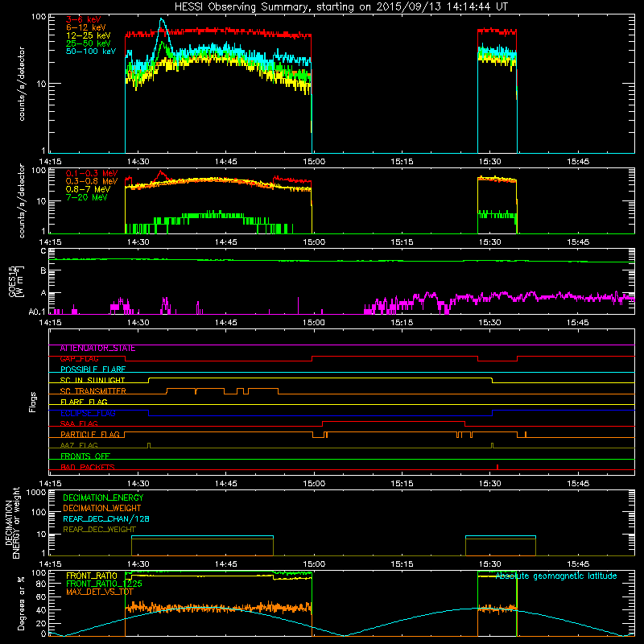Select the GAP_FLAG label
The image size is (644, 644).
pos(79,359)
